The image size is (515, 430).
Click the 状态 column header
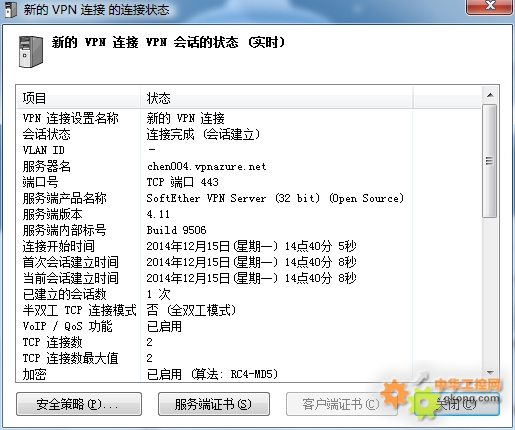pyautogui.click(x=277, y=98)
